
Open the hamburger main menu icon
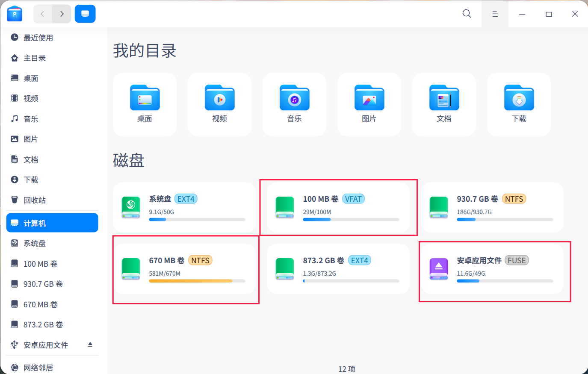tap(495, 14)
